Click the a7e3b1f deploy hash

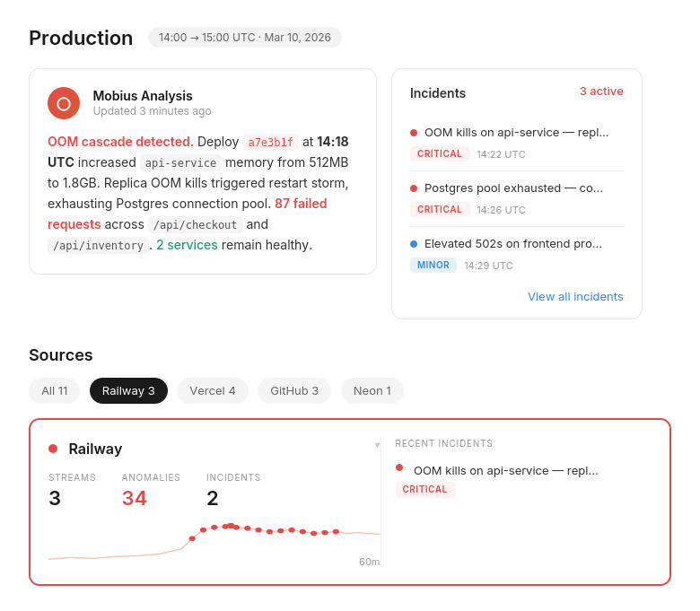[x=270, y=143]
